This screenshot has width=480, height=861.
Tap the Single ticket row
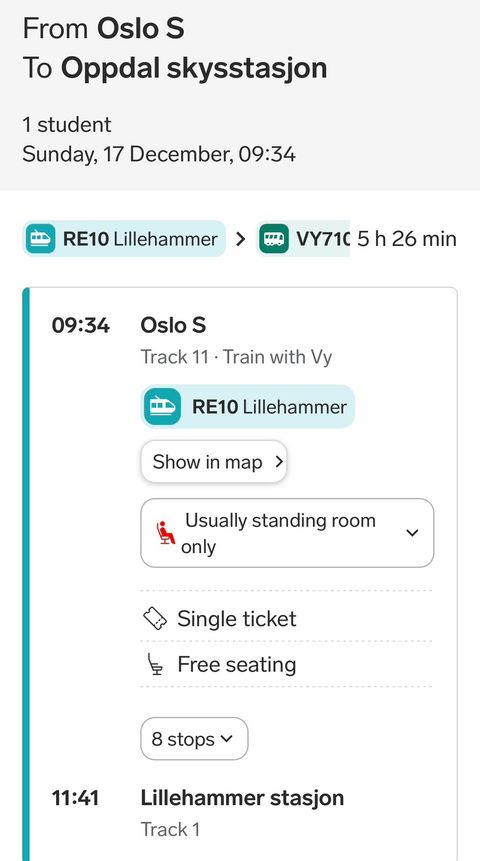point(286,619)
